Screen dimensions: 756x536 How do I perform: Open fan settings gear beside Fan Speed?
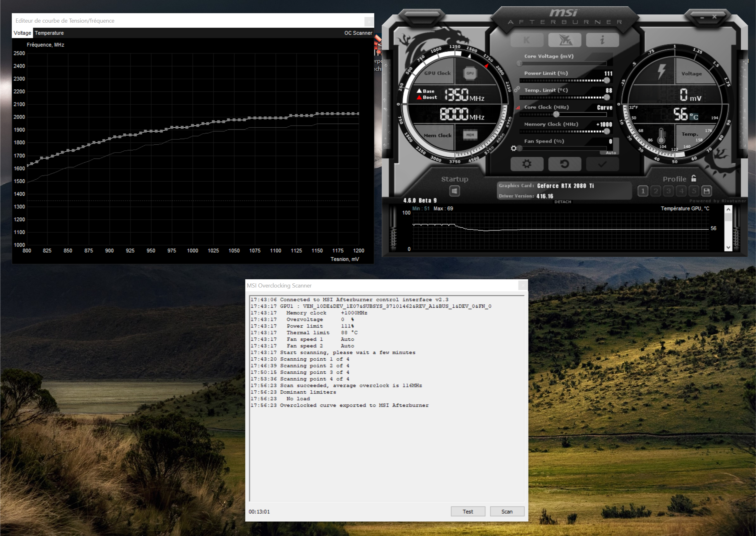[x=514, y=148]
